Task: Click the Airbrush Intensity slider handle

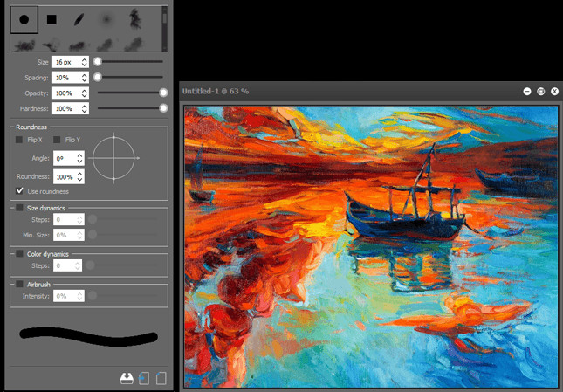Action: click(x=93, y=295)
